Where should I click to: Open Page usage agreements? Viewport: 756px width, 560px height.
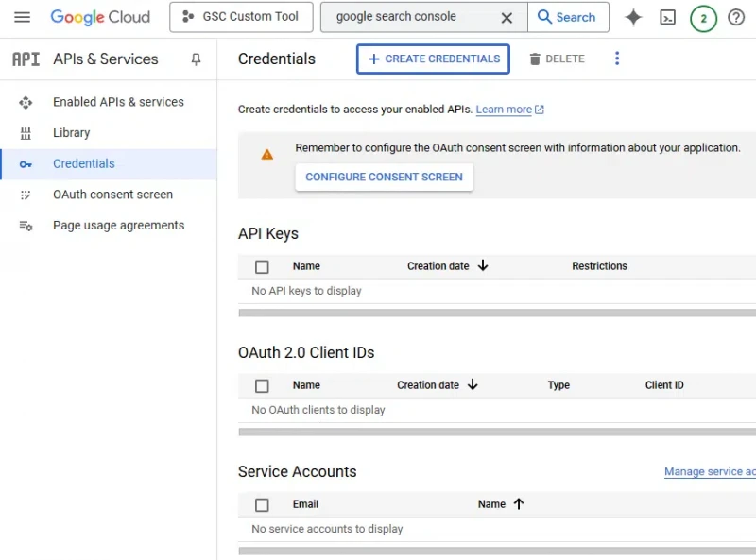coord(119,226)
